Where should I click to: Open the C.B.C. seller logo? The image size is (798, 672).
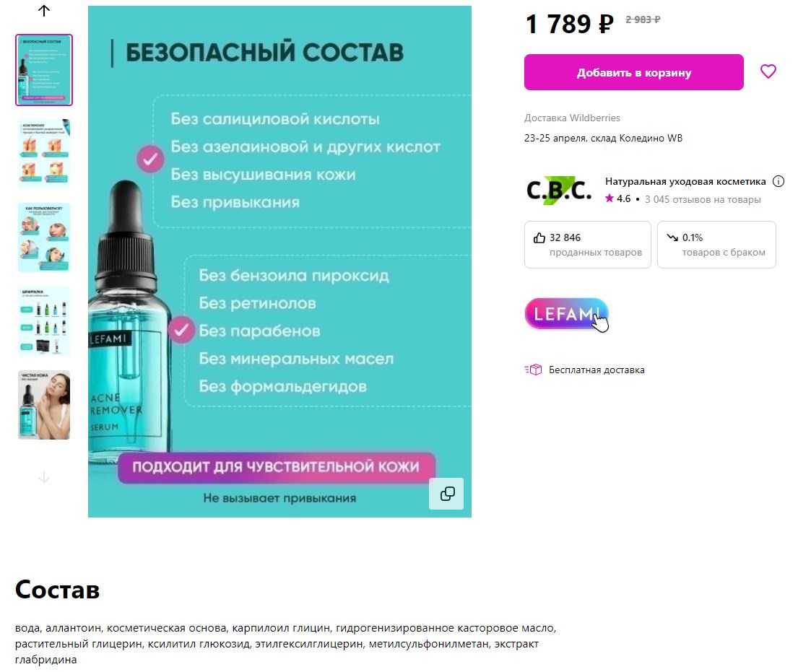[559, 191]
